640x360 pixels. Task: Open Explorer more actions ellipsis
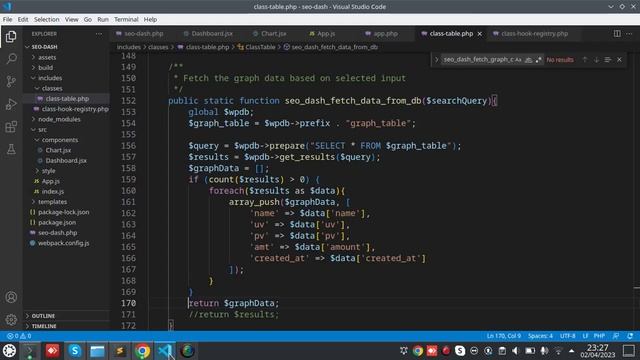pyautogui.click(x=99, y=34)
